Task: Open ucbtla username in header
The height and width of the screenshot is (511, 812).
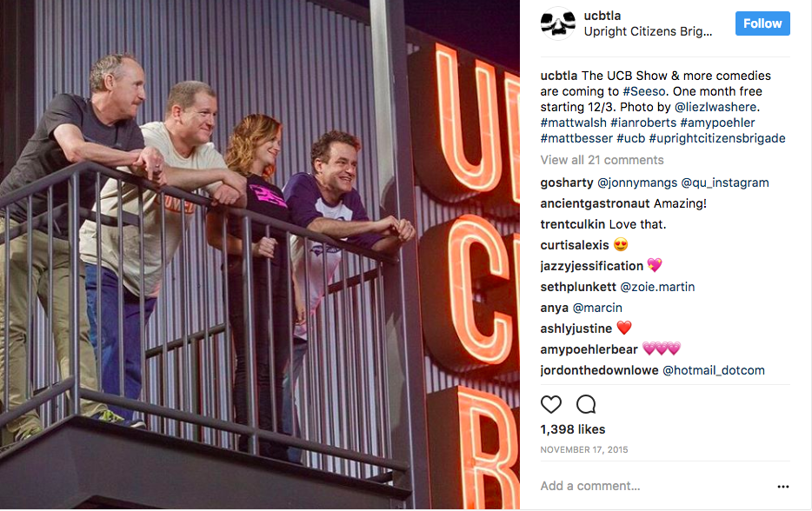Action: click(x=602, y=16)
